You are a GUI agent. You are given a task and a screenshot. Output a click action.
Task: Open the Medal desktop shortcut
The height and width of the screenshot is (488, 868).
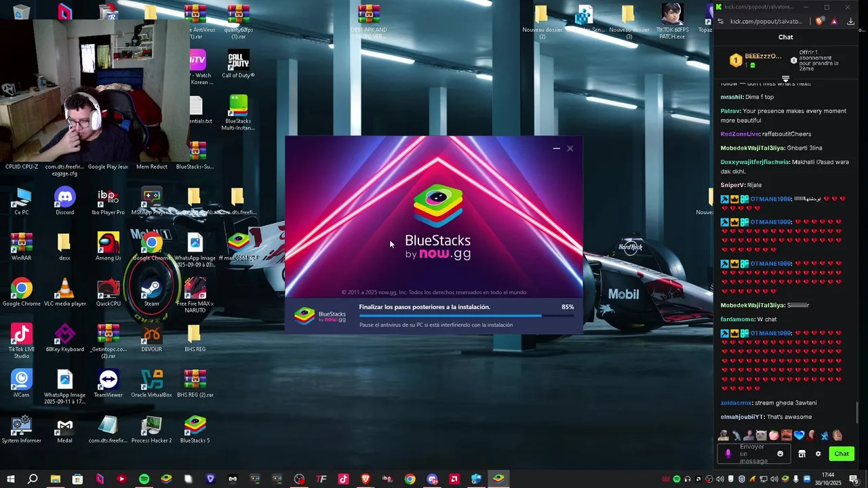tap(65, 429)
